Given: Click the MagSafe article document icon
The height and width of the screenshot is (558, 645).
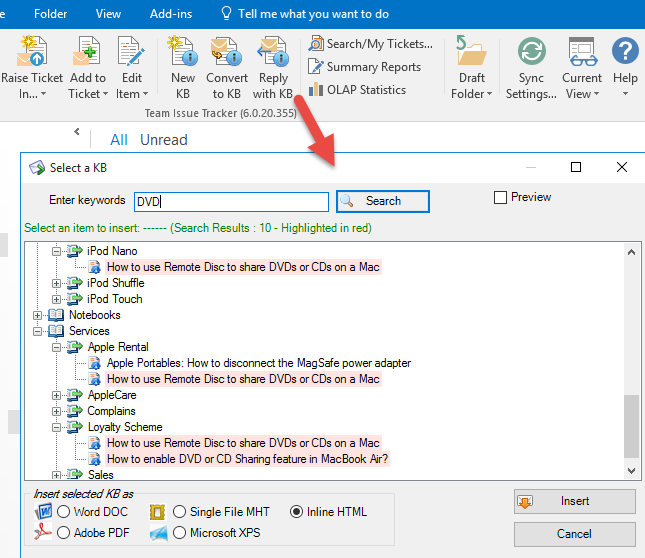Looking at the screenshot, I should [95, 363].
